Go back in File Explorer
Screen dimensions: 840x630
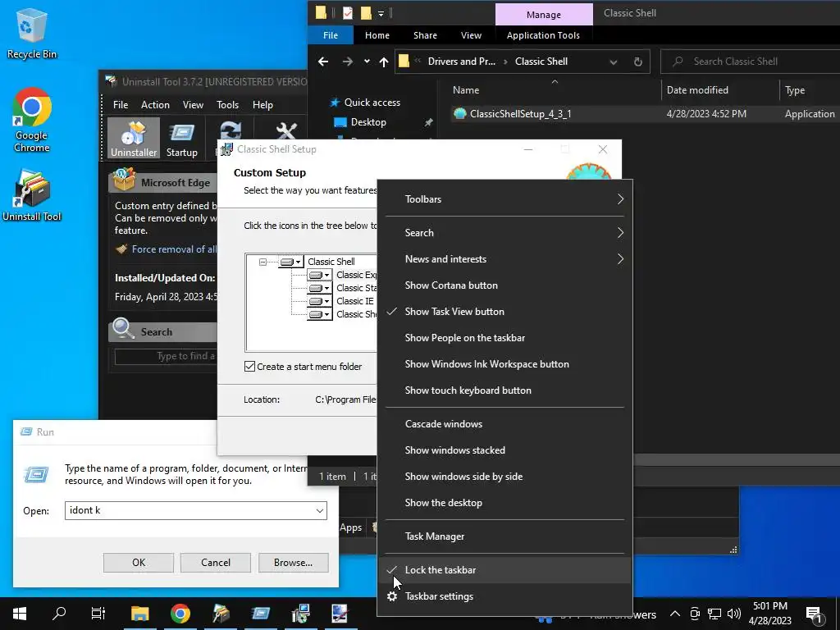323,62
